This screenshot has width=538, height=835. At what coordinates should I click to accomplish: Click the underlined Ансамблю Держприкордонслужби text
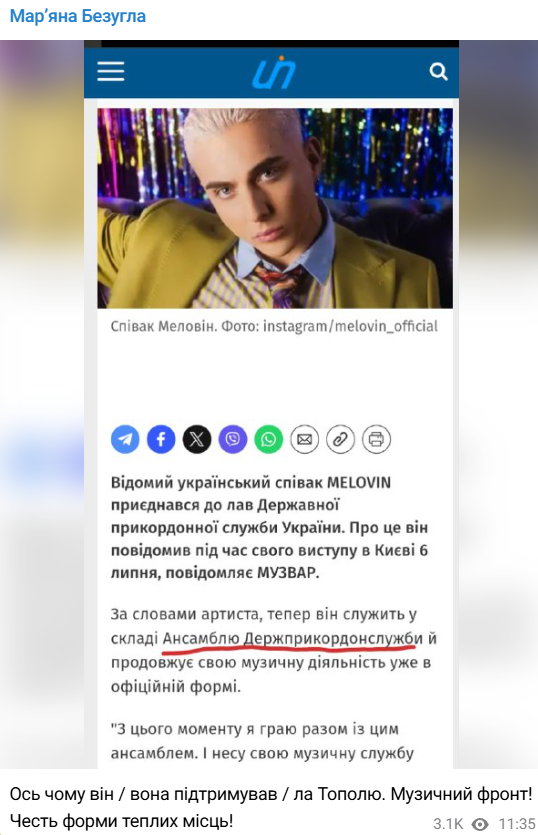[292, 638]
